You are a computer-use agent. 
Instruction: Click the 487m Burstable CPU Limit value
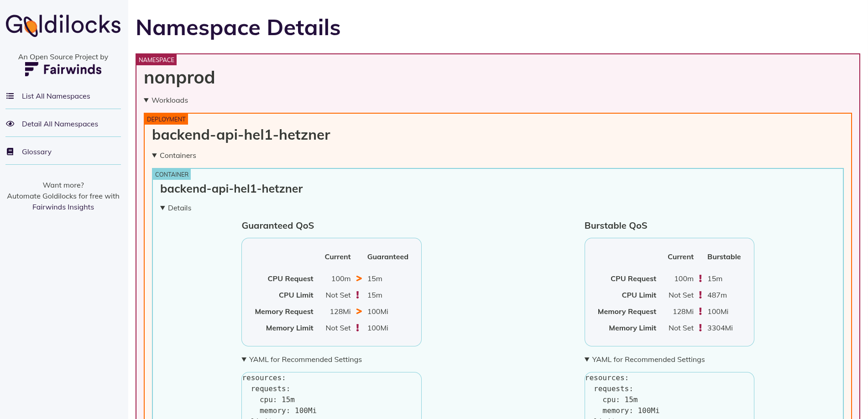(x=717, y=295)
